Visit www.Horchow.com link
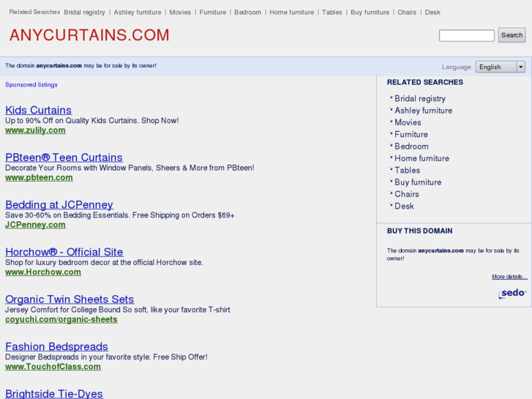The height and width of the screenshot is (399, 532). tap(43, 272)
